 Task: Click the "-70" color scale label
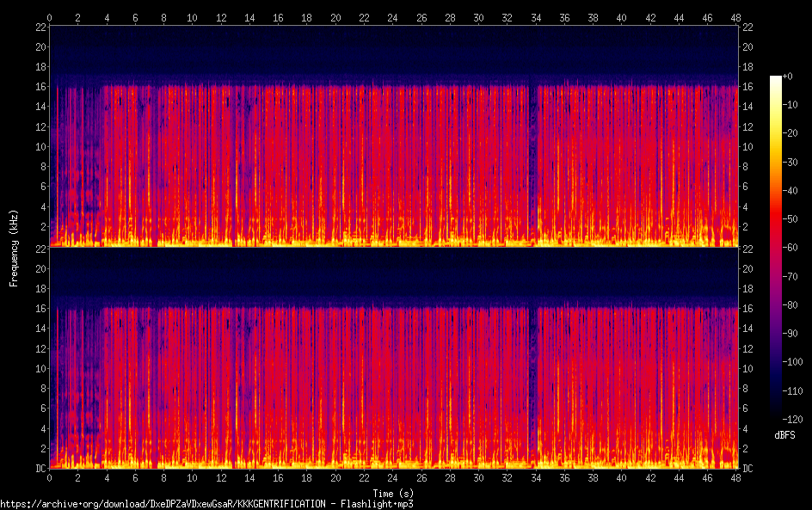pos(790,276)
